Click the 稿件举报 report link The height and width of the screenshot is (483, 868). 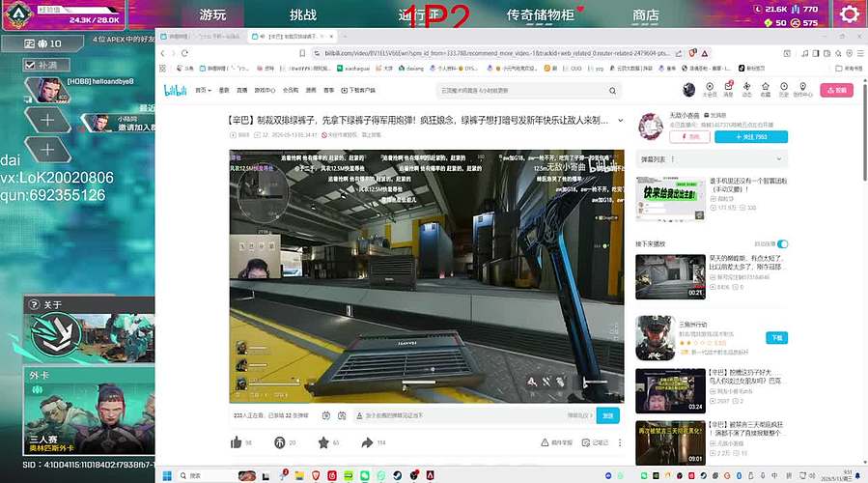557,442
